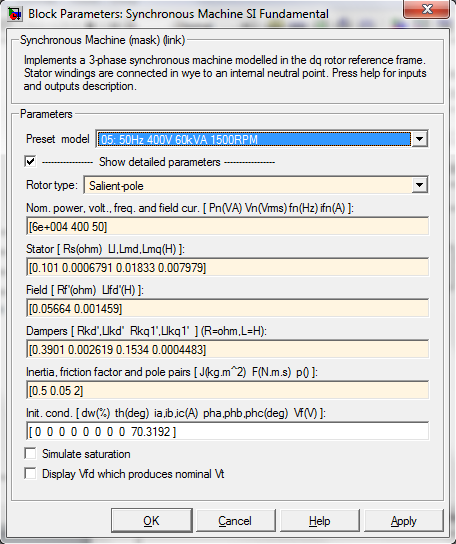Open Help for the block
This screenshot has width=456, height=544.
point(319,520)
